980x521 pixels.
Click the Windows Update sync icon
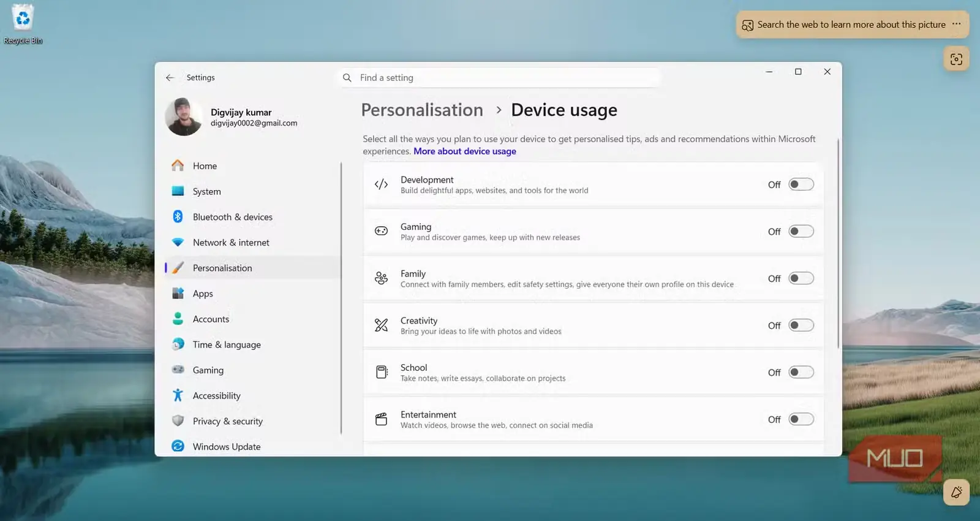pyautogui.click(x=178, y=446)
